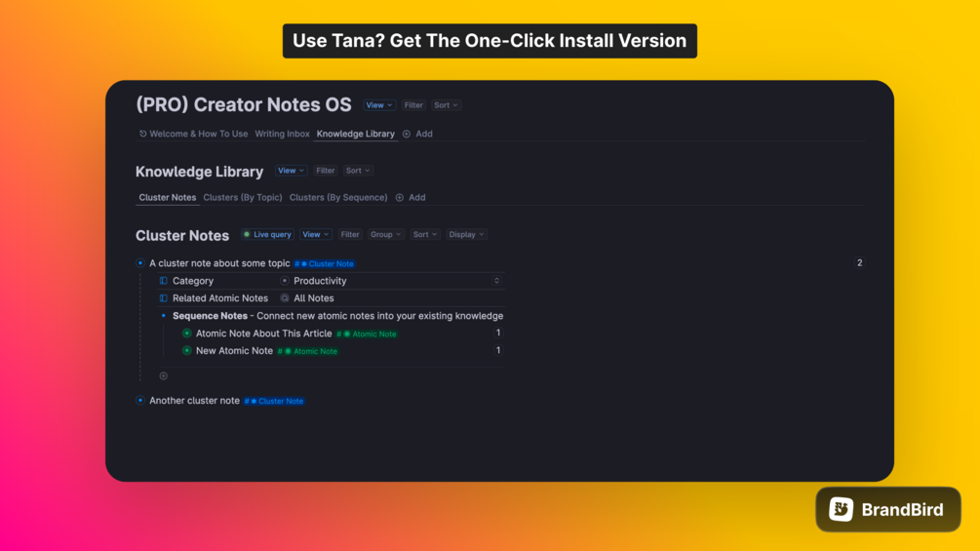Open the Sort dropdown beside Knowledge Library heading

(x=358, y=171)
